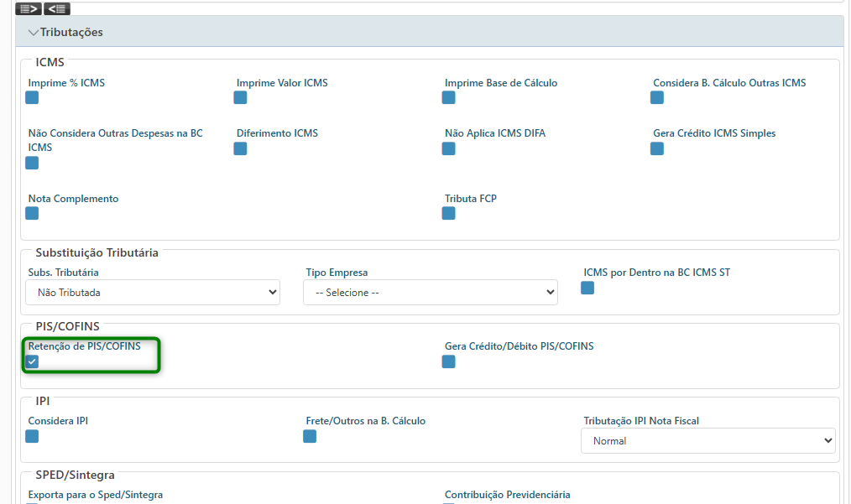Image resolution: width=851 pixels, height=504 pixels.
Task: Enable Imprime Base de Cálculo checkbox
Action: 449,97
